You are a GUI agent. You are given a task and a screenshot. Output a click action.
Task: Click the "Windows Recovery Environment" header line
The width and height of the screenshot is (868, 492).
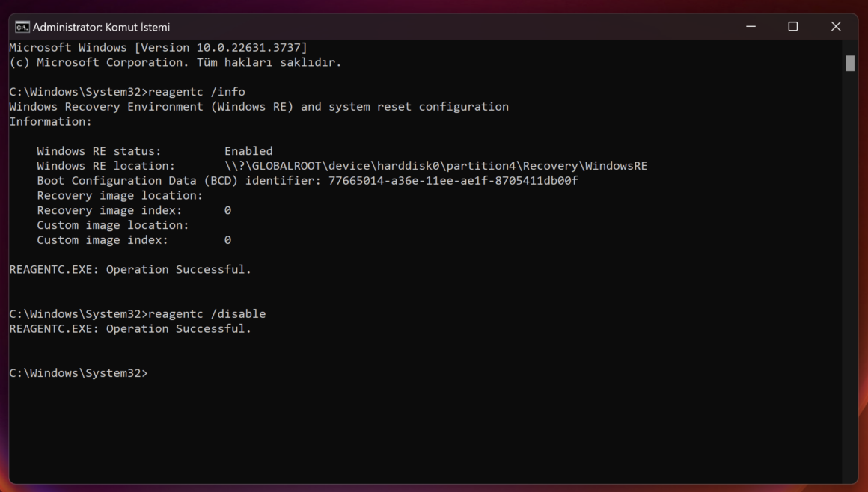[x=259, y=107]
